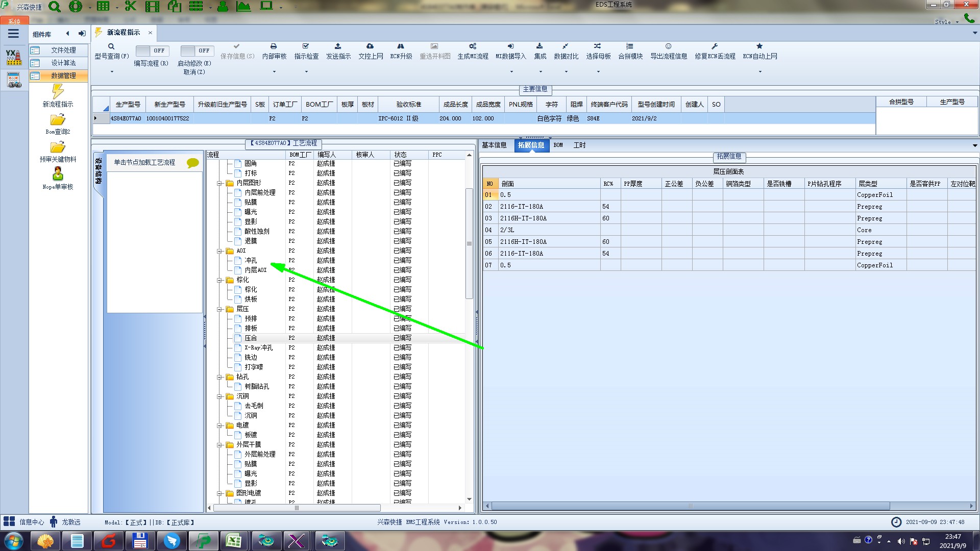Open the Style dropdown

tap(946, 22)
